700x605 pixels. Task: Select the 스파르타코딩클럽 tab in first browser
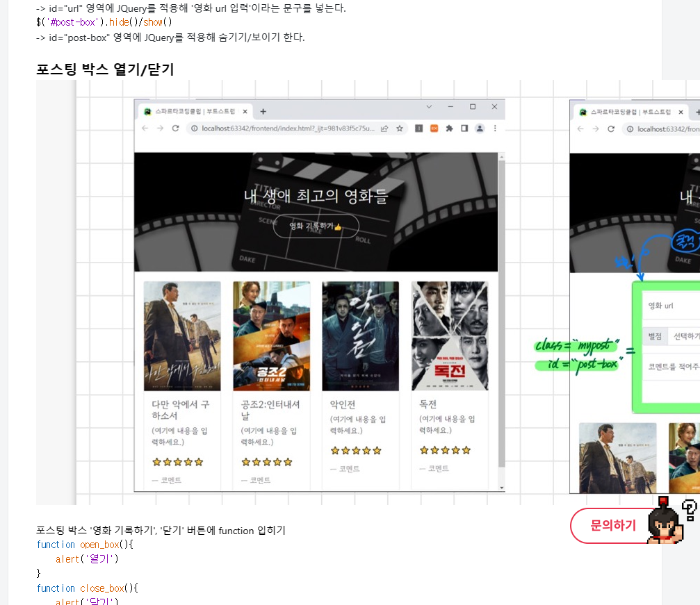[195, 112]
